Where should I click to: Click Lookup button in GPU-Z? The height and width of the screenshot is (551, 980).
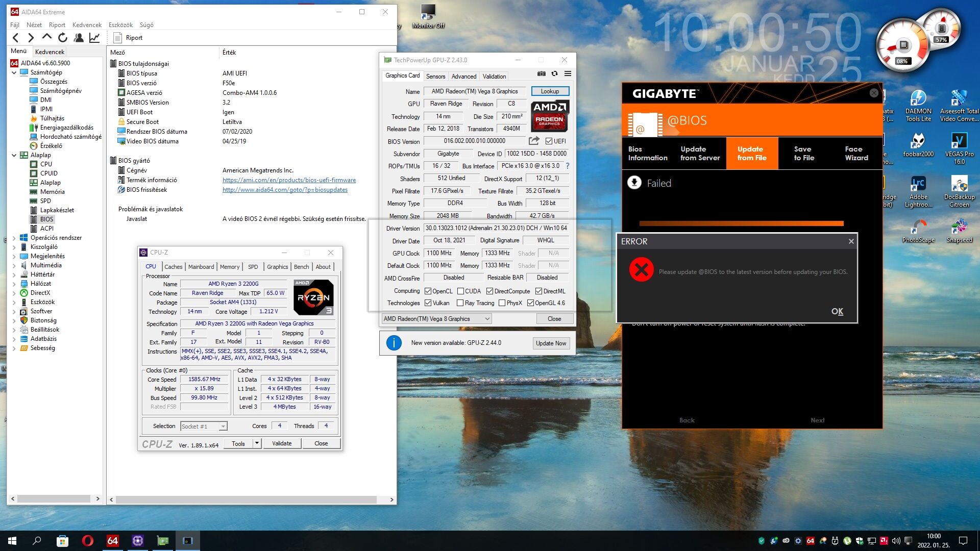pyautogui.click(x=550, y=91)
